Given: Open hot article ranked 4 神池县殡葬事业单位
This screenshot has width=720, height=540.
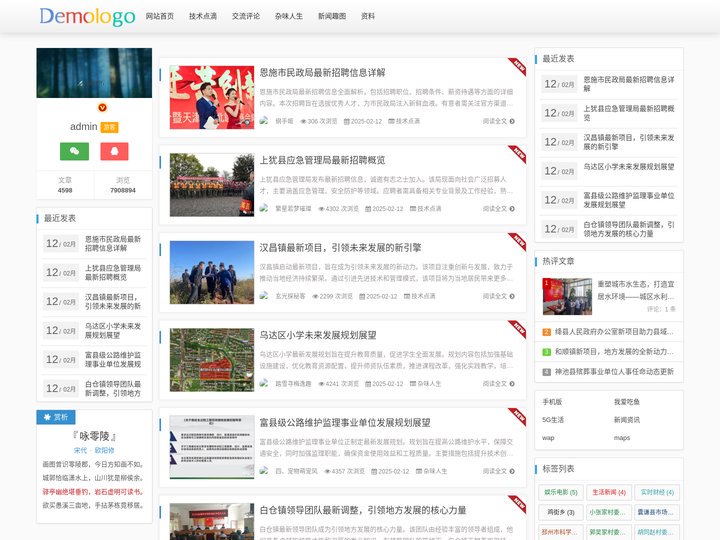Looking at the screenshot, I should tap(614, 371).
